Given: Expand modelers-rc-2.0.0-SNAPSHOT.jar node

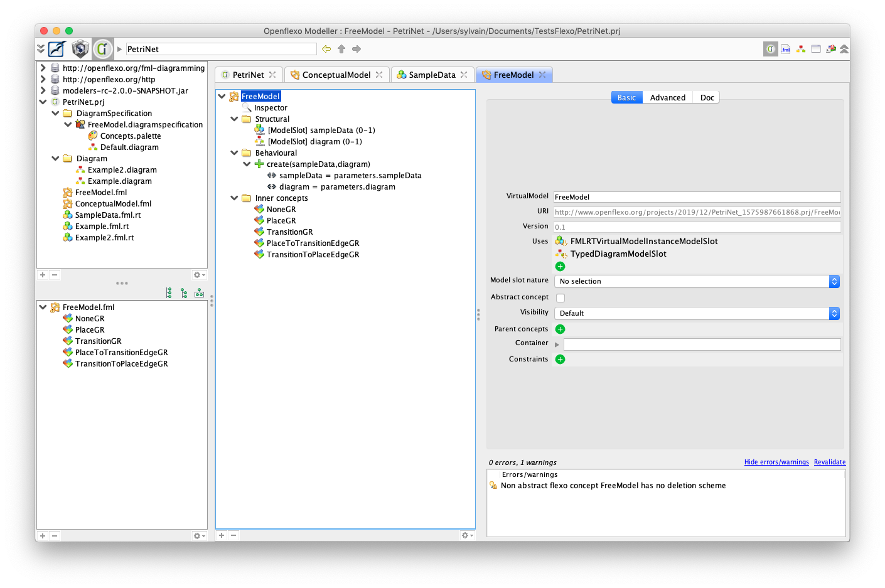Looking at the screenshot, I should [x=43, y=90].
